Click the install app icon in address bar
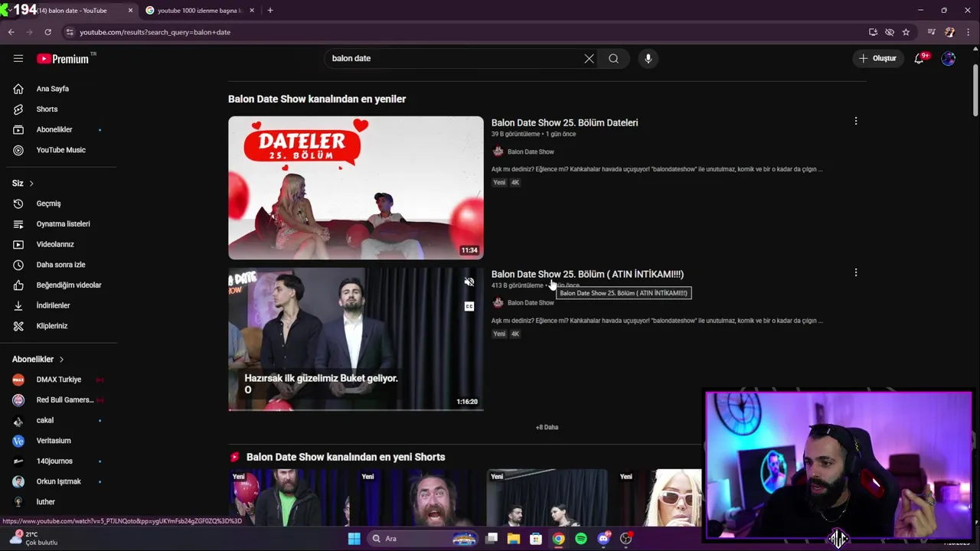This screenshot has width=980, height=551. (873, 32)
